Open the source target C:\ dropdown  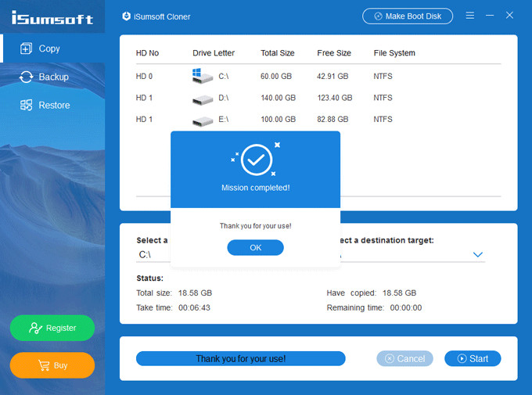[153, 254]
